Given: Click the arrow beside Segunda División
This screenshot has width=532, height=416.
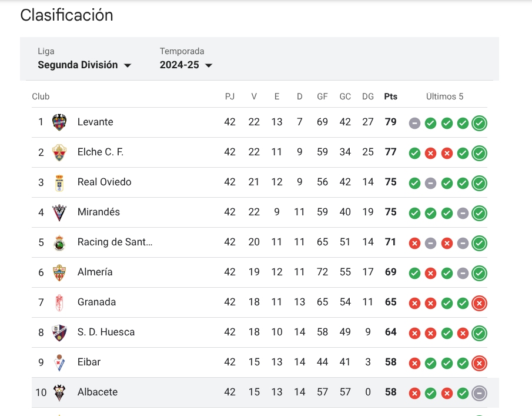Looking at the screenshot, I should click(128, 65).
